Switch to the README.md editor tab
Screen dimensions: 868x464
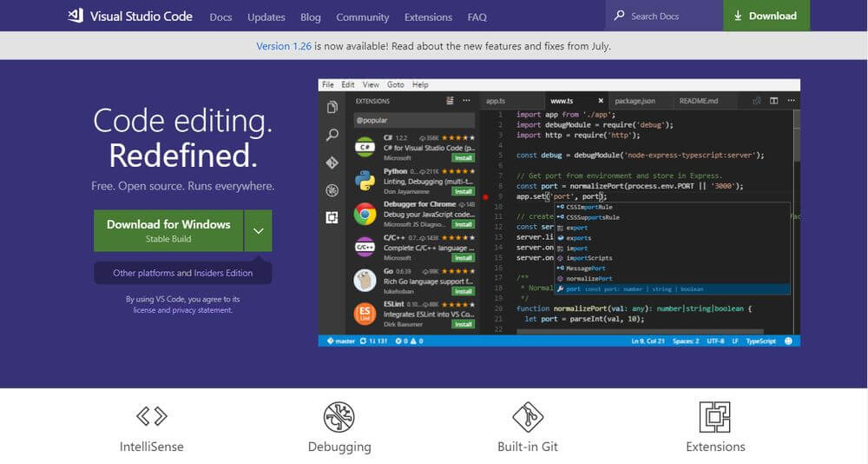pos(699,101)
